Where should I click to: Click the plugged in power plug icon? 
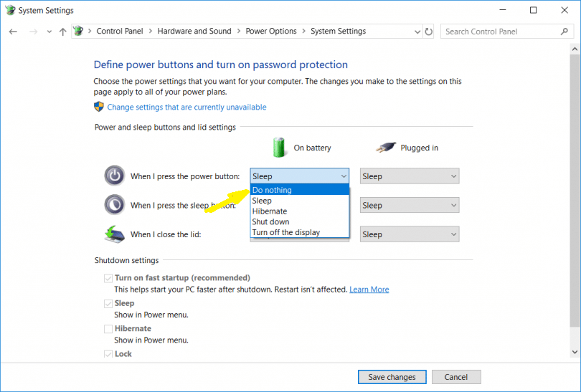click(386, 148)
